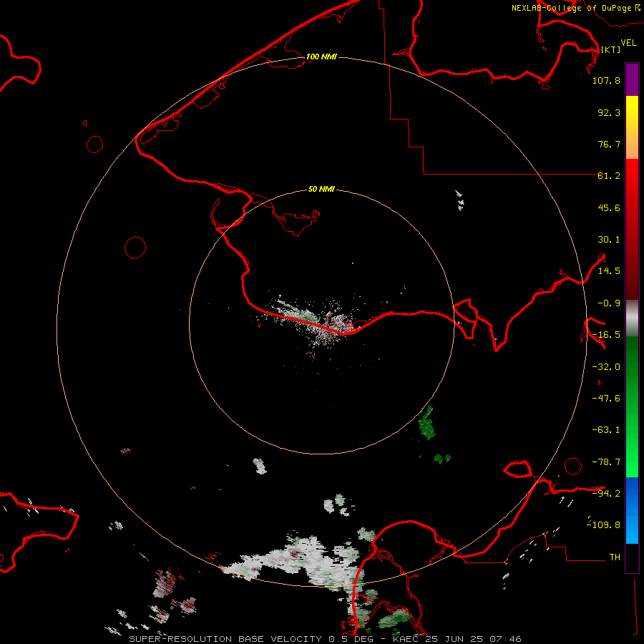Click the 61.2 legend value
644x644 pixels.
tap(609, 176)
